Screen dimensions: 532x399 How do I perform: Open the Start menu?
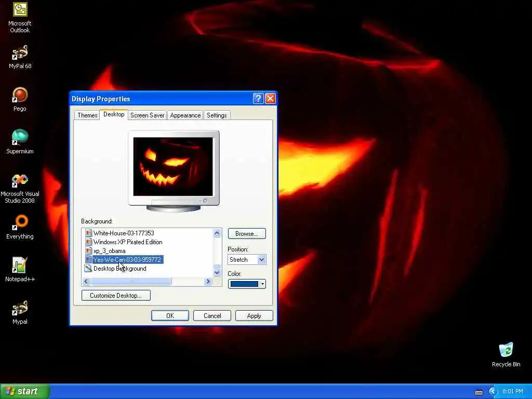25,391
